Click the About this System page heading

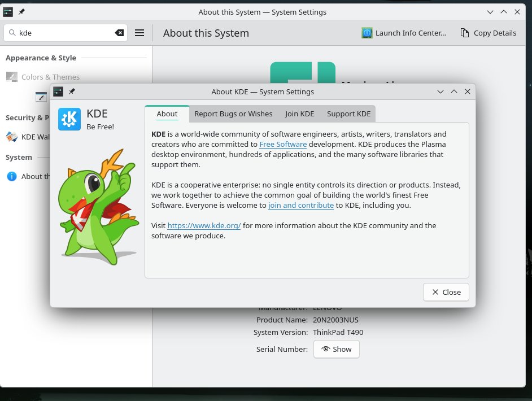click(206, 33)
